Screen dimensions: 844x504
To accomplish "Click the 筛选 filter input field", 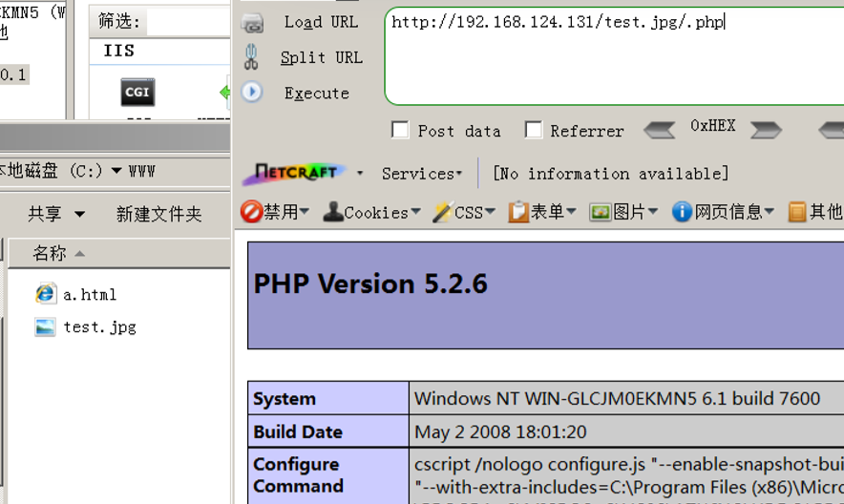I will pos(188,22).
